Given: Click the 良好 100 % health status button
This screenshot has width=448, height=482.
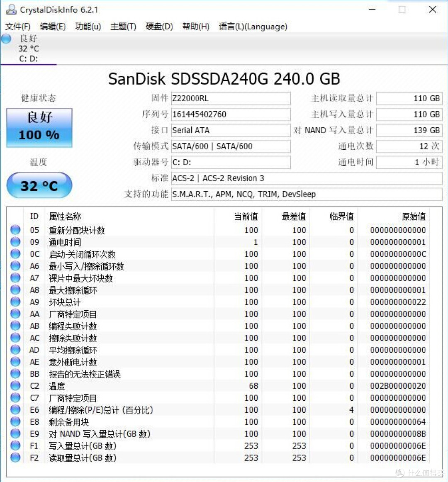Looking at the screenshot, I should coord(39,128).
